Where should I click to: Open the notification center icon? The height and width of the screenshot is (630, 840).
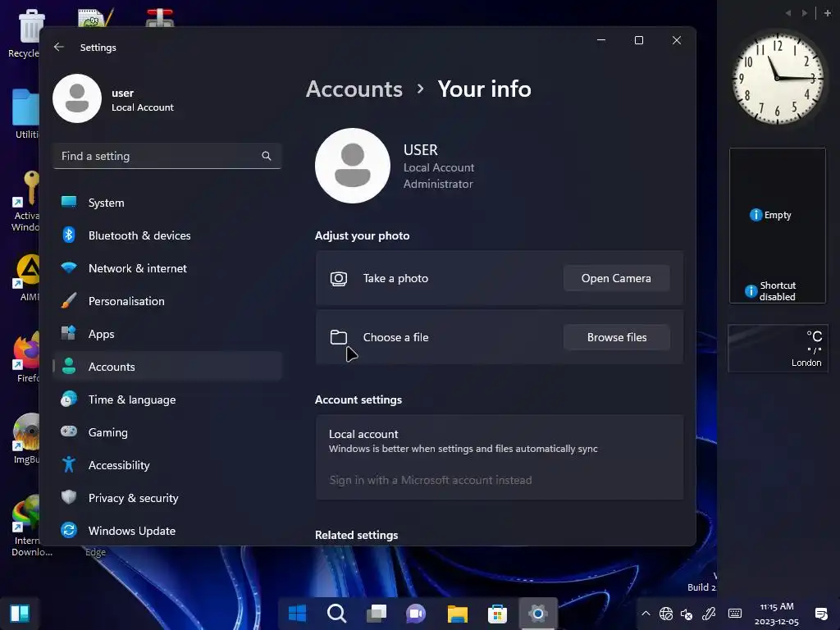(x=820, y=614)
